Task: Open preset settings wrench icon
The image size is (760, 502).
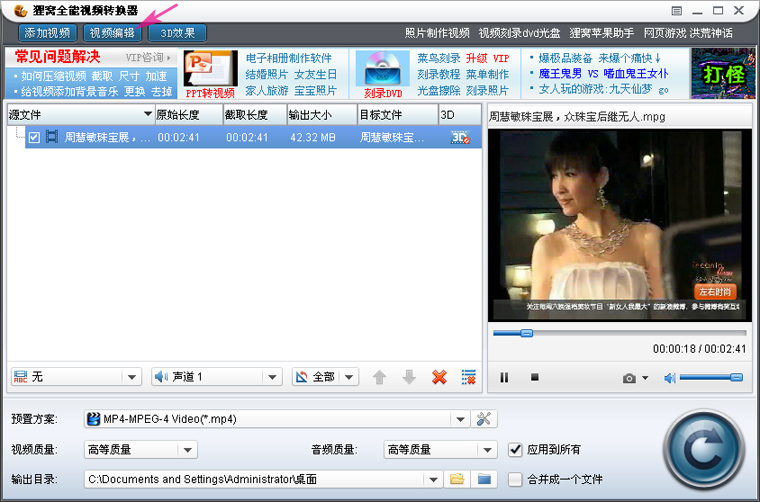Action: [484, 419]
